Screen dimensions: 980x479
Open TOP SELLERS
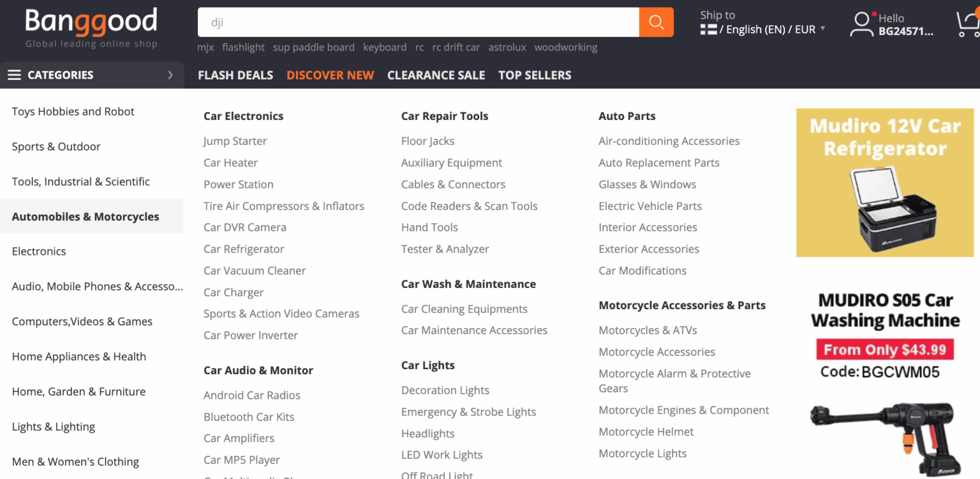pyautogui.click(x=535, y=75)
